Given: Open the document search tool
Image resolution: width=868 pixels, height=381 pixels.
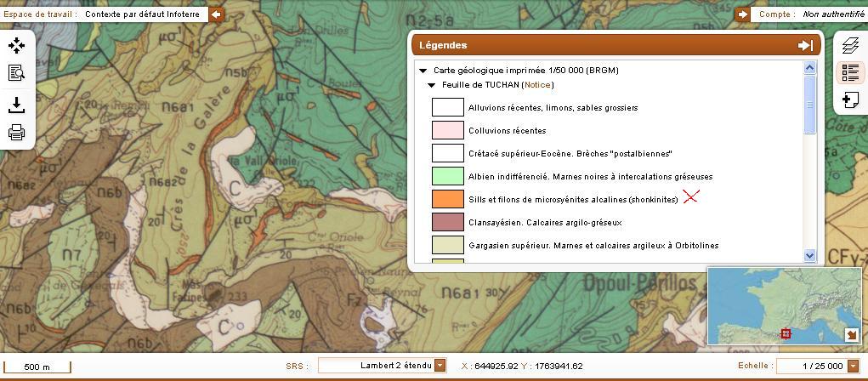Looking at the screenshot, I should click(16, 73).
